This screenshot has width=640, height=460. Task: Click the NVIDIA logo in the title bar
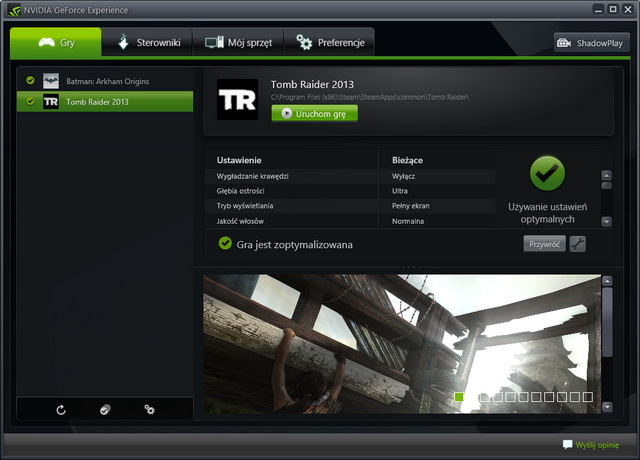14,10
